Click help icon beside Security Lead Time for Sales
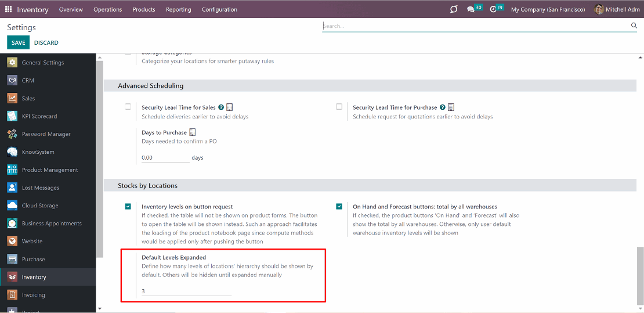 pos(221,107)
